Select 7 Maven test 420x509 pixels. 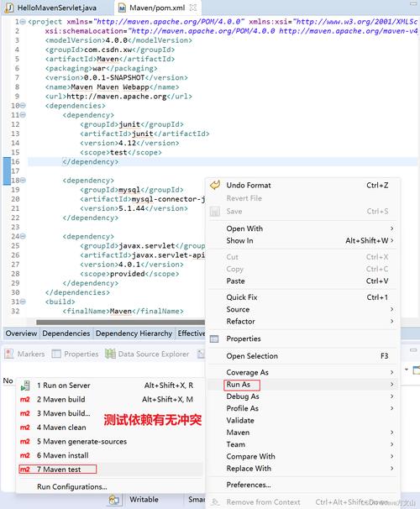tap(110, 470)
